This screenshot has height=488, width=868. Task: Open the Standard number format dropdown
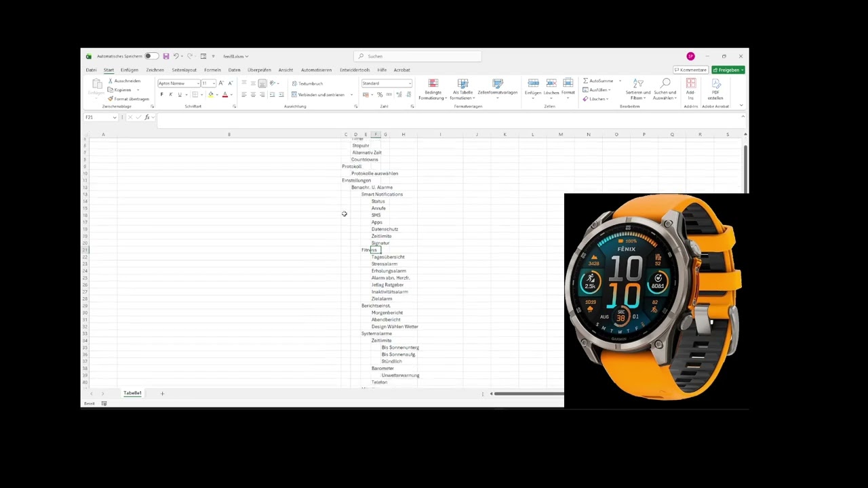pos(410,83)
